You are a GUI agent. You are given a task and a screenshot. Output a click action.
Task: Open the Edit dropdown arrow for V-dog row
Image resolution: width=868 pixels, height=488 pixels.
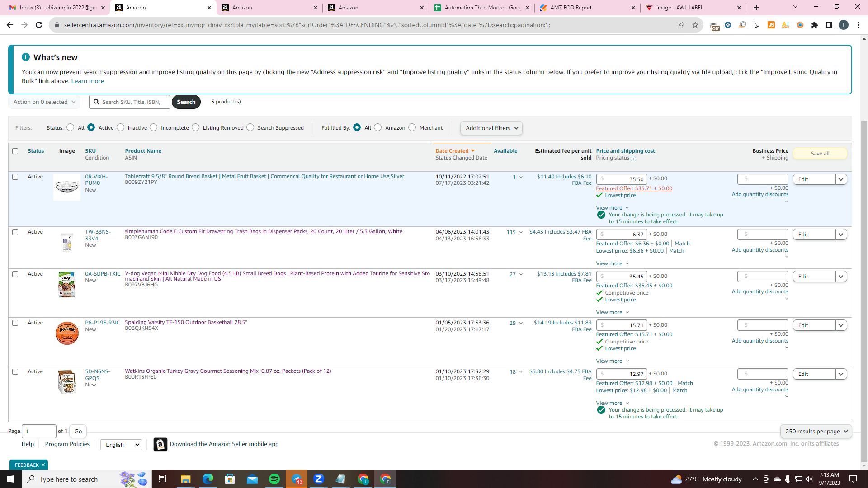pos(841,277)
